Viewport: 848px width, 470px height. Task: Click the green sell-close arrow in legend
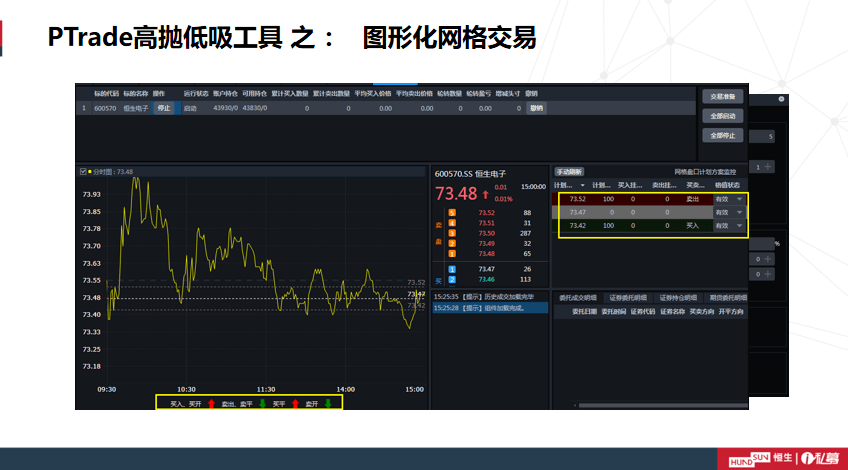point(262,403)
